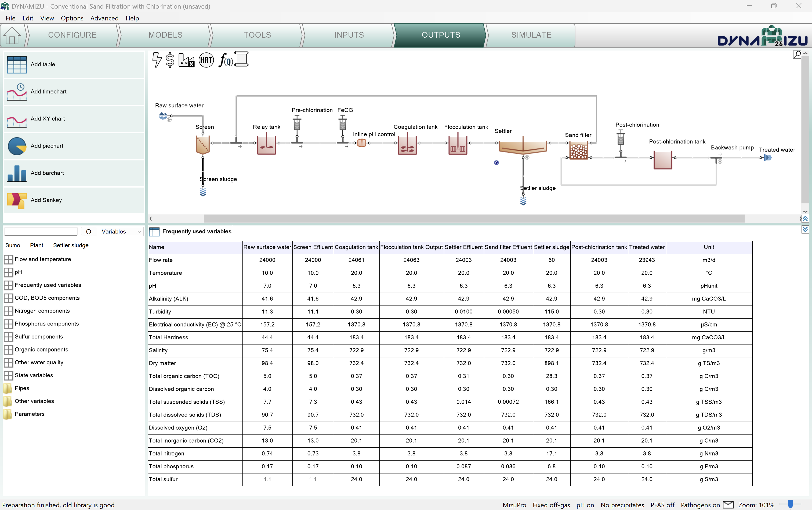Click the energy lightning bolt icon
Viewport: 812px width, 510px height.
coord(157,60)
